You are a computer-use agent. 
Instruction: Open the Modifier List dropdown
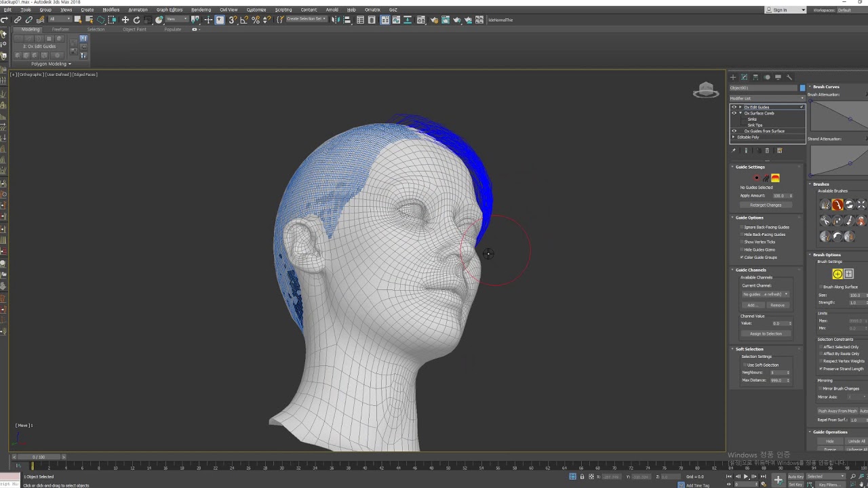click(767, 98)
